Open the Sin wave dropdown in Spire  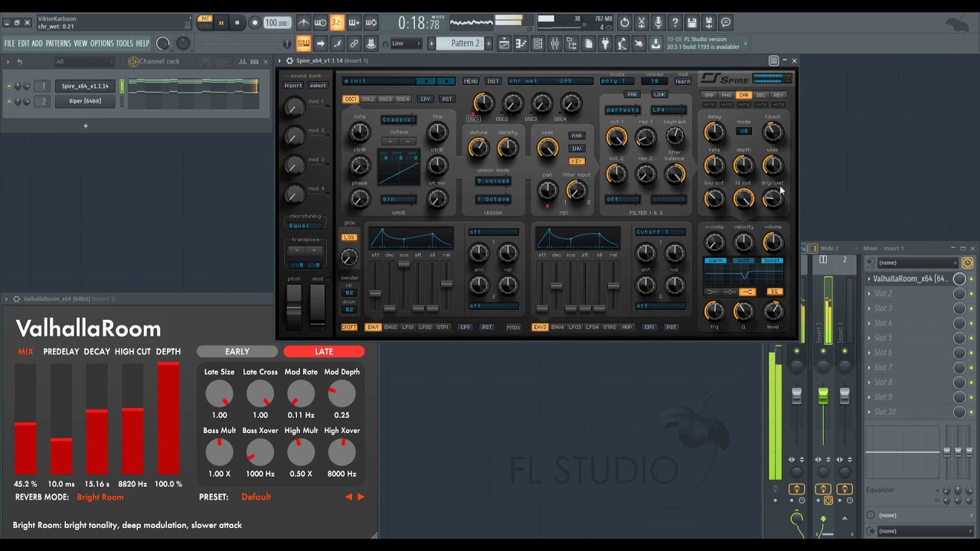point(398,199)
